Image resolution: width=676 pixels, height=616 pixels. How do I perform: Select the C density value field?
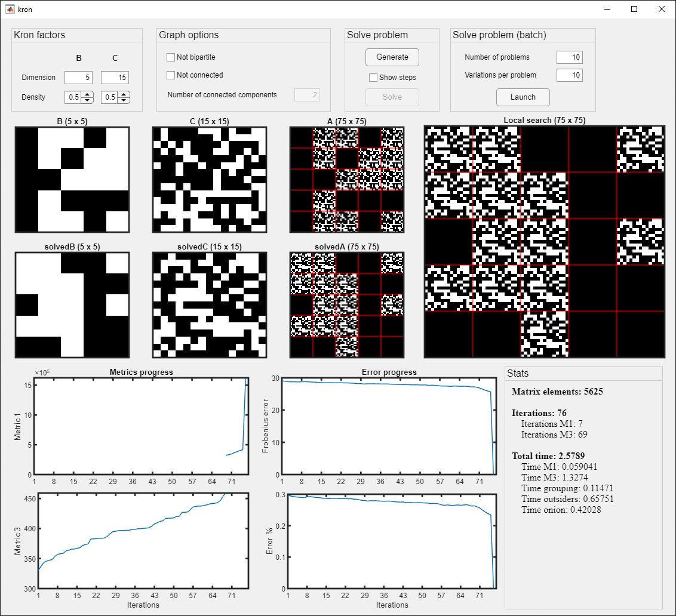(x=109, y=97)
